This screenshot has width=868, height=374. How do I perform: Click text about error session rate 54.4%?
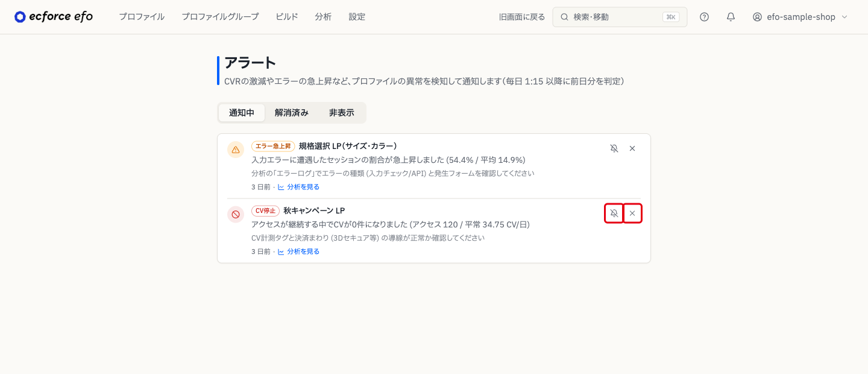point(388,160)
